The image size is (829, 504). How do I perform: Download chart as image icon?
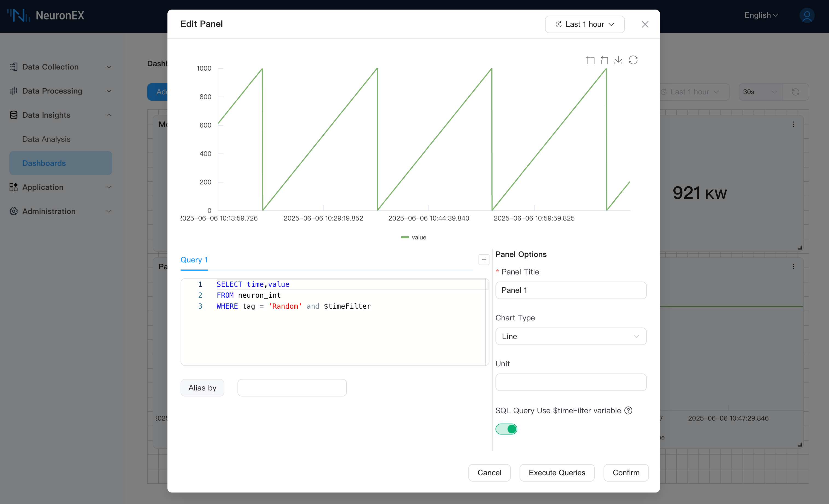pyautogui.click(x=618, y=60)
